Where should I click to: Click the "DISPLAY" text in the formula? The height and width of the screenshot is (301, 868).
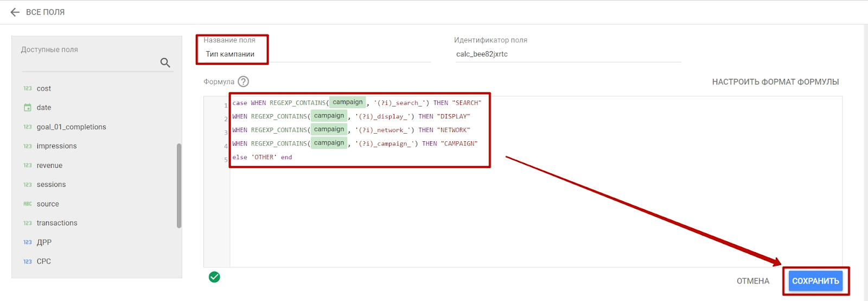454,116
